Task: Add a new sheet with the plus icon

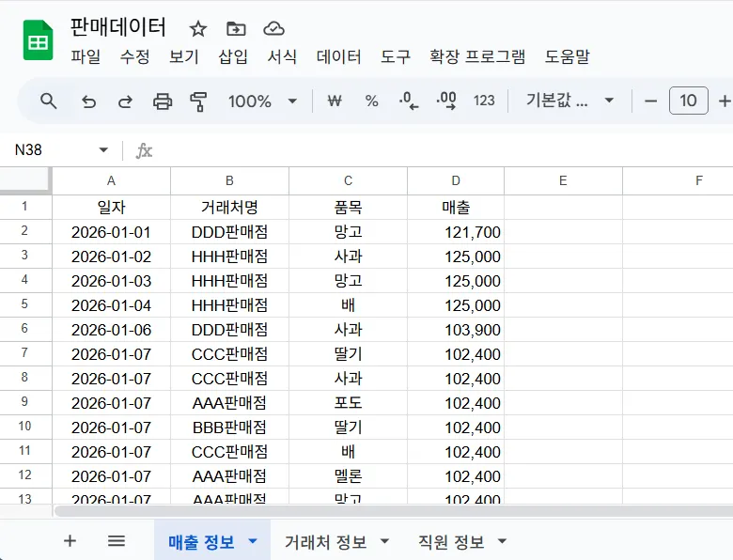Action: pyautogui.click(x=70, y=541)
